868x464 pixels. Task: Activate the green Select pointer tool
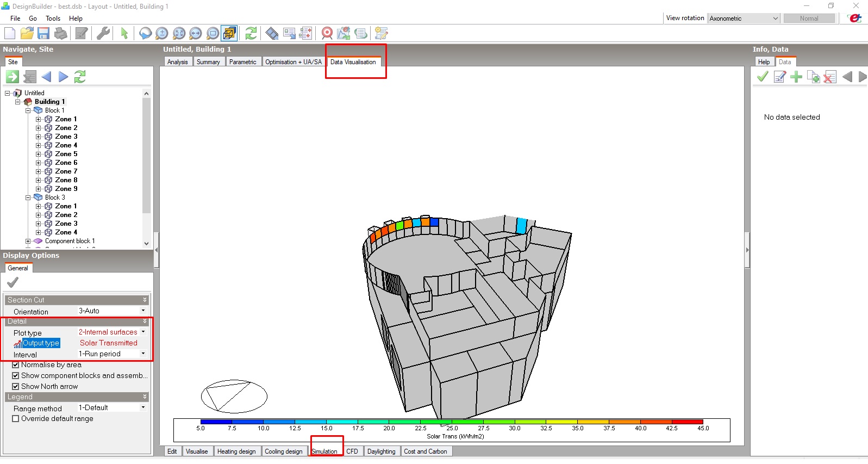pos(124,33)
